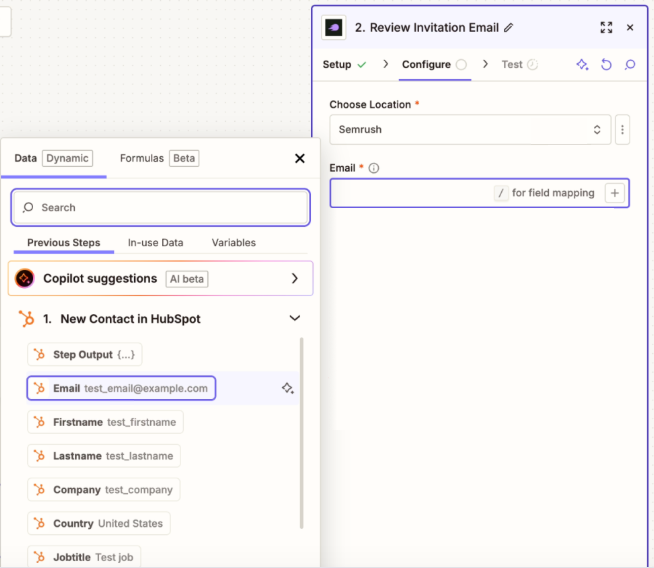Collapse the New Contact in HubSpot step
This screenshot has height=568, width=654.
(294, 319)
